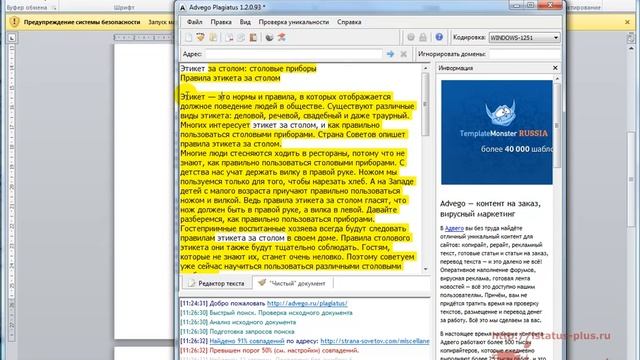The width and height of the screenshot is (640, 360).
Task: Click the Игнорировать домены input field
Action: tap(524, 54)
